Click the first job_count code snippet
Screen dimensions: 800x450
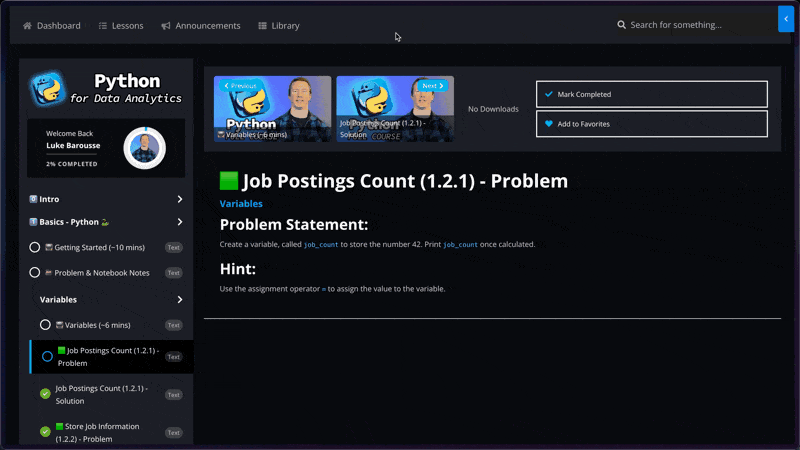[x=321, y=244]
